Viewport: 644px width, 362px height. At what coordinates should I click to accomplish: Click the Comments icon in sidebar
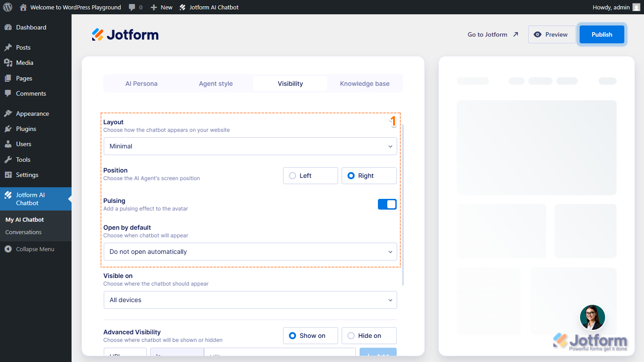[8, 93]
